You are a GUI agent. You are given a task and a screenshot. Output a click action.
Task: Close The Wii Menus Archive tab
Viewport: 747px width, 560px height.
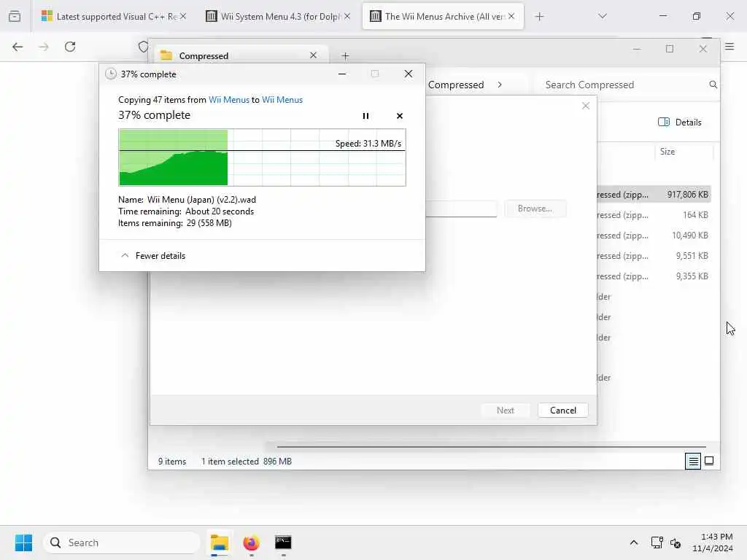511,16
